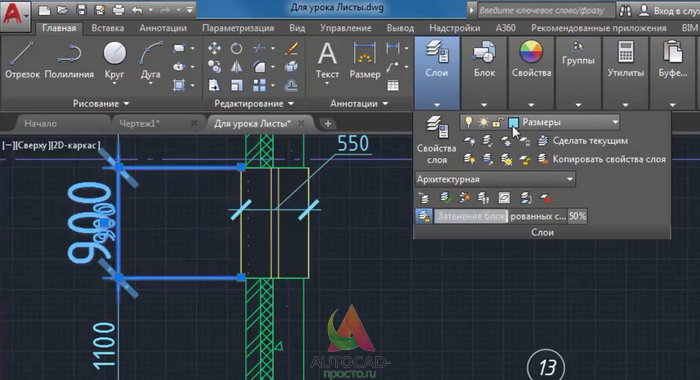700x380 pixels.
Task: Click the Leader tool icon
Action: [x=393, y=67]
